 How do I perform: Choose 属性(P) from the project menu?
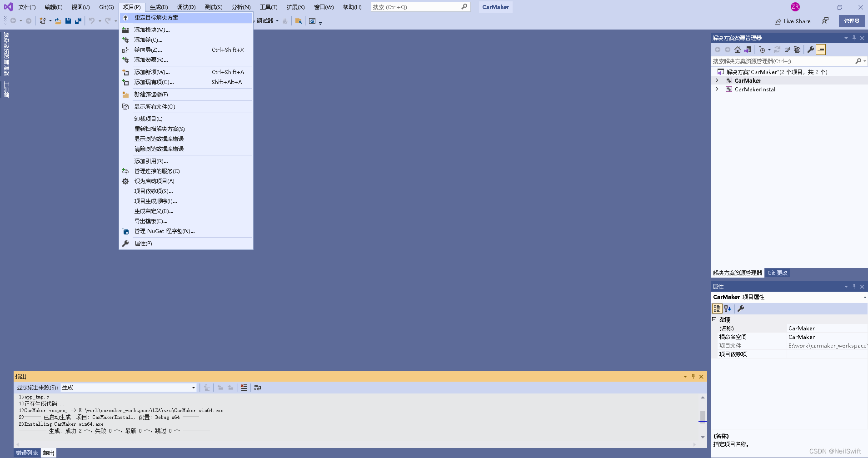[186, 244]
